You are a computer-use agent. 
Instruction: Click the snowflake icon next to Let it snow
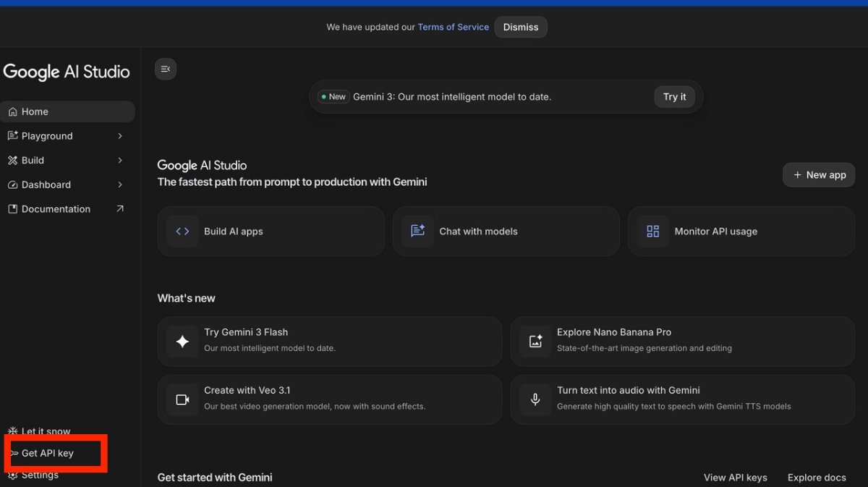[12, 431]
